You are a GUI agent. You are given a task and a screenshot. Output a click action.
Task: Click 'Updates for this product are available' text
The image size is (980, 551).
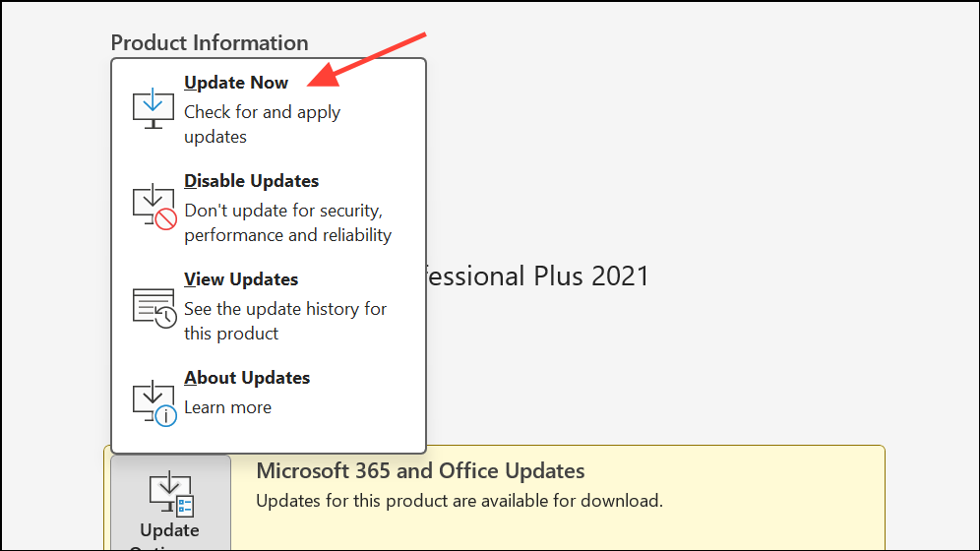pos(459,501)
